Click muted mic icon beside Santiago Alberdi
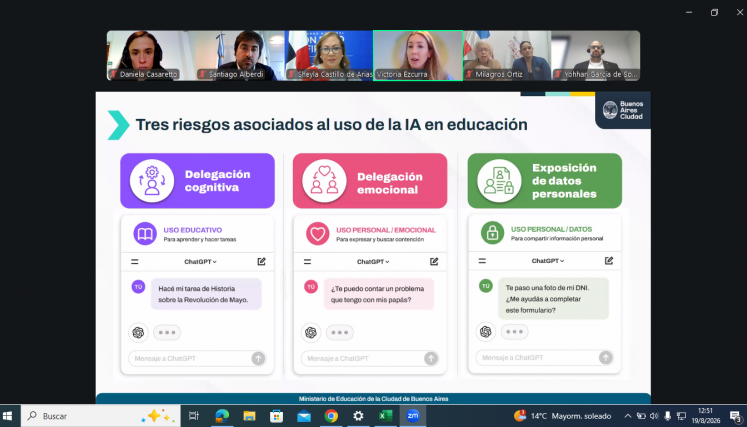The image size is (747, 427). pyautogui.click(x=202, y=74)
